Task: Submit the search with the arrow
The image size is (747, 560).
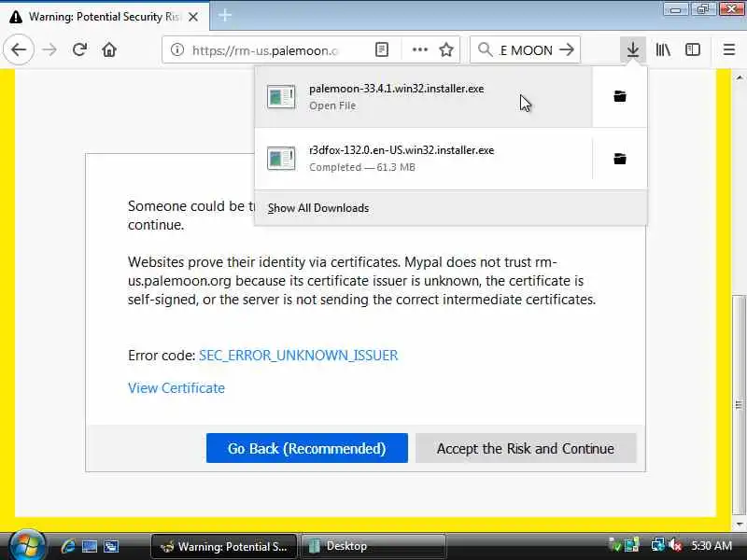Action: [x=567, y=49]
